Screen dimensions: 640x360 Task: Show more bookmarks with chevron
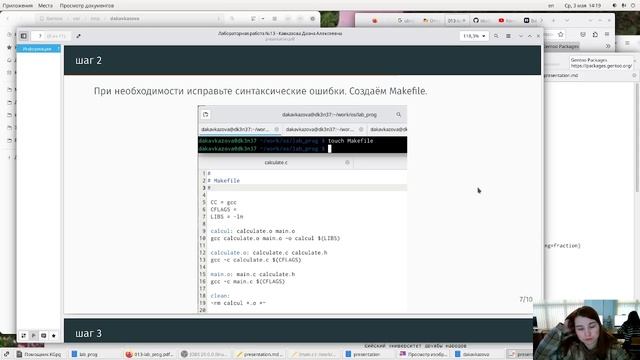pyautogui.click(x=608, y=46)
